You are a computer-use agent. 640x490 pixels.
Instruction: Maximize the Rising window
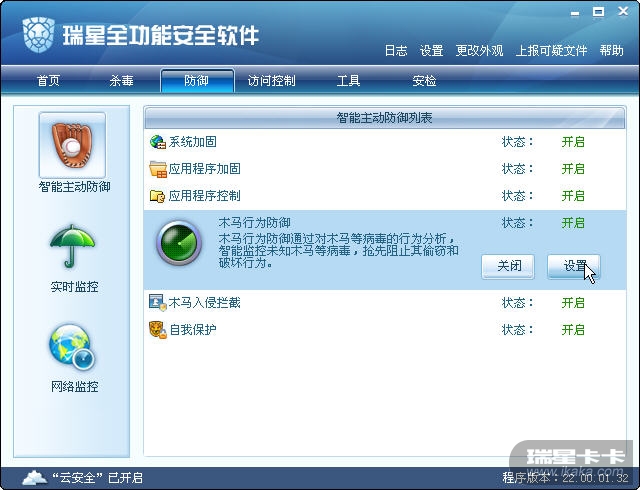[598, 12]
